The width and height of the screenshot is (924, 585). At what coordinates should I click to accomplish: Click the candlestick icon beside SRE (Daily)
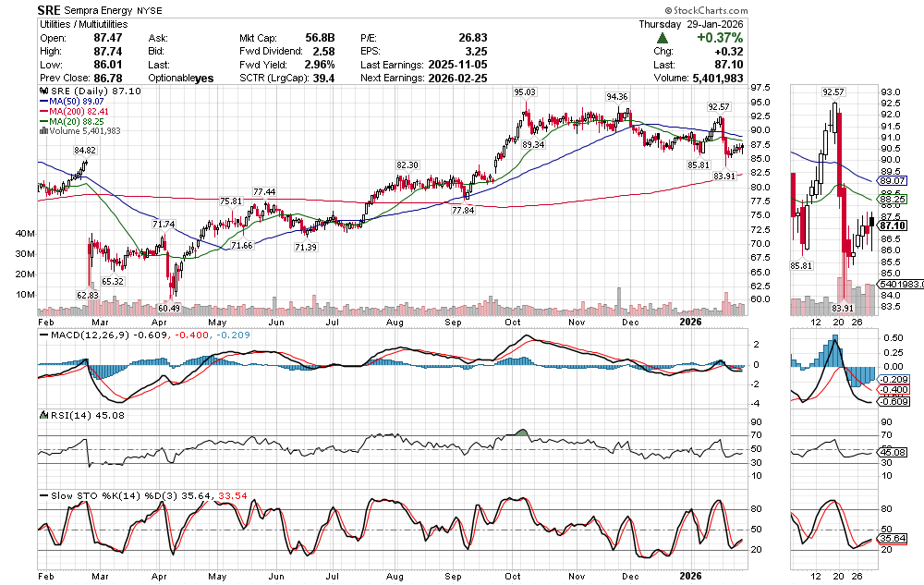42,92
